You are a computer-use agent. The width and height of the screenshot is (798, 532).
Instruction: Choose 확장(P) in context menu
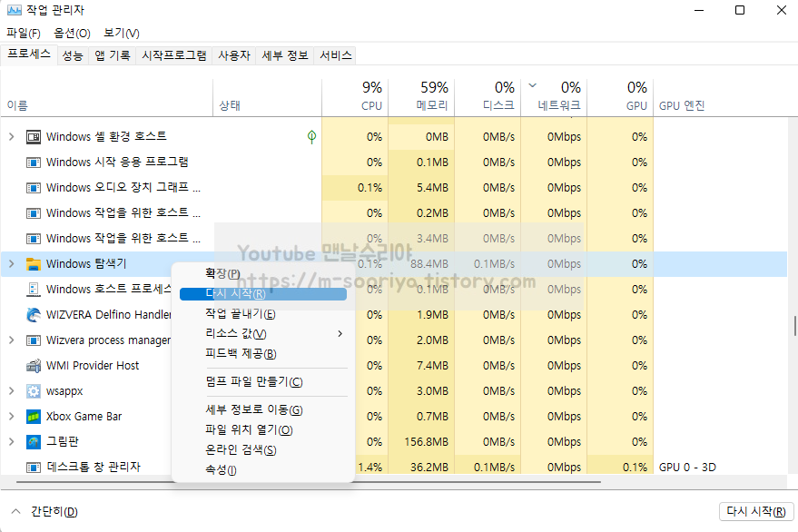coord(263,274)
